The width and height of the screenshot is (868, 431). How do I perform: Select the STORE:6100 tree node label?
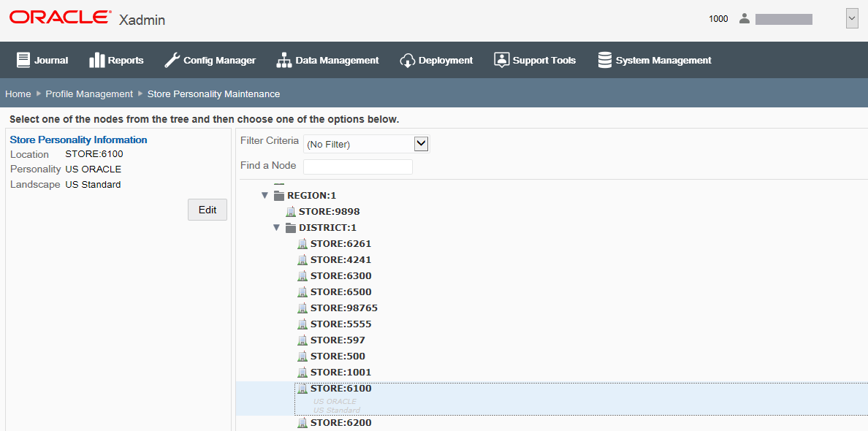click(341, 389)
